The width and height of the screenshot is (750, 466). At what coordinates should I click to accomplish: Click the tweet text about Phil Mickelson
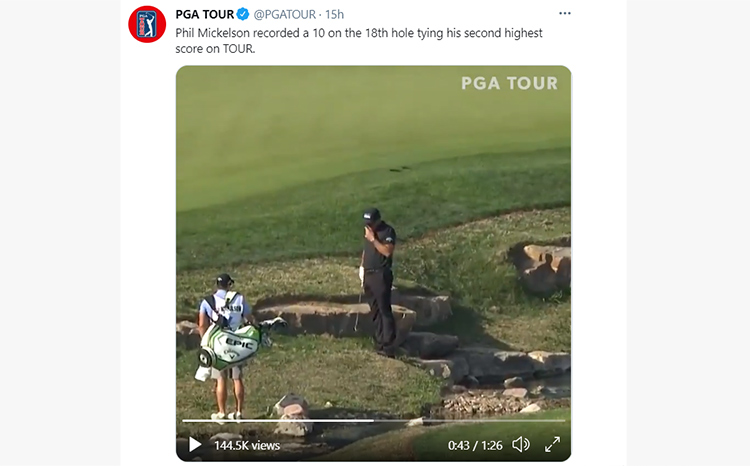click(359, 41)
